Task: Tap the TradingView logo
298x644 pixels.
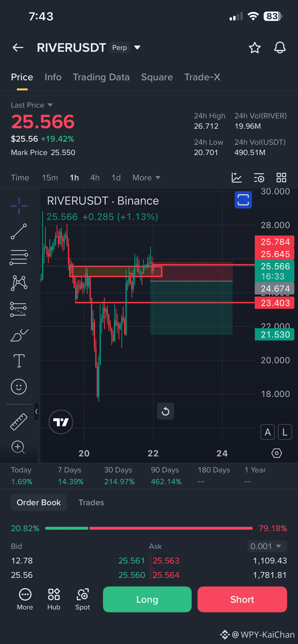Action: 61,422
